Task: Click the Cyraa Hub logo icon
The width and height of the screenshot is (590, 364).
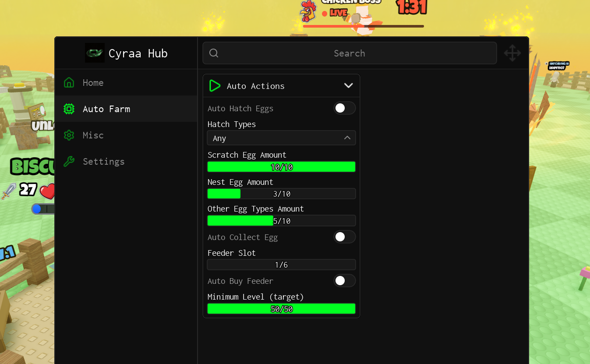Action: pyautogui.click(x=95, y=53)
